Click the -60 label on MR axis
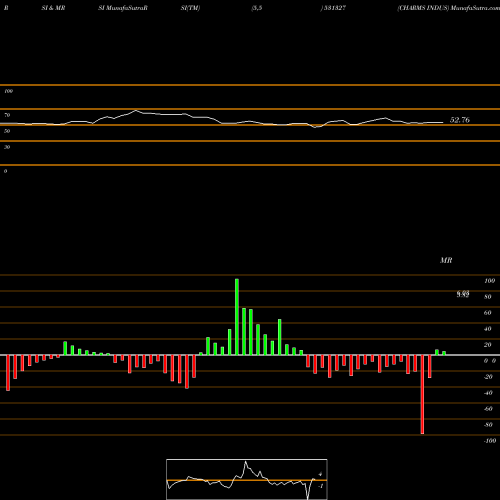The height and width of the screenshot is (500, 500). [x=488, y=409]
